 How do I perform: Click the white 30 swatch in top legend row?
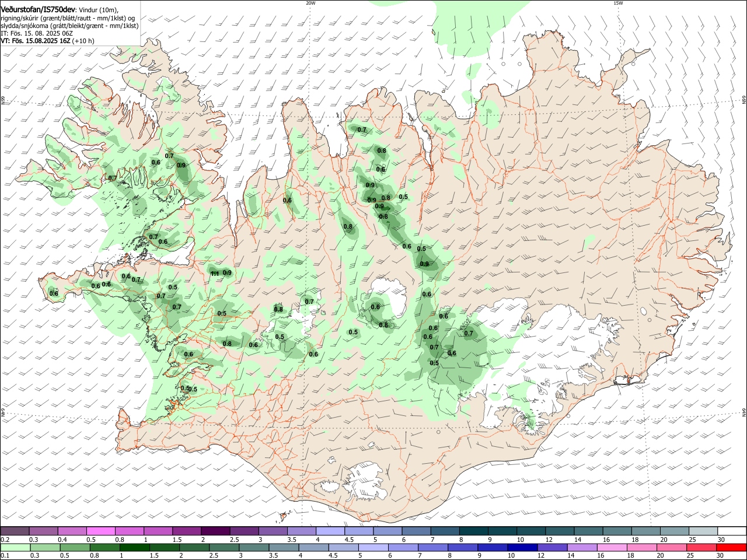[x=731, y=531]
